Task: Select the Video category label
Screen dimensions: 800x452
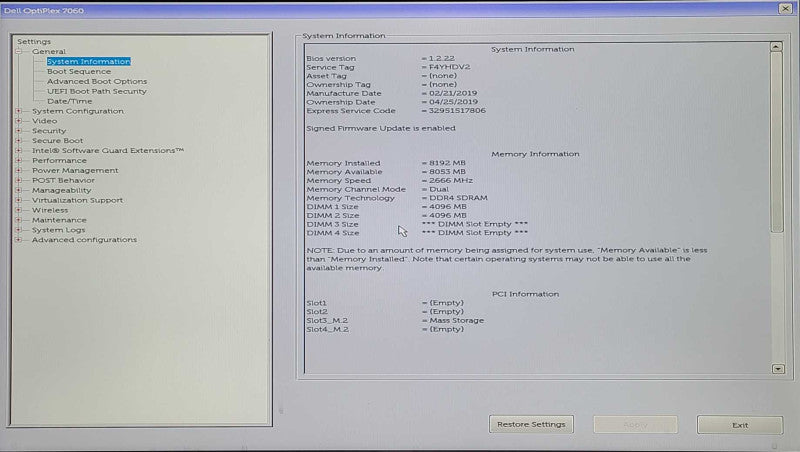Action: (44, 121)
